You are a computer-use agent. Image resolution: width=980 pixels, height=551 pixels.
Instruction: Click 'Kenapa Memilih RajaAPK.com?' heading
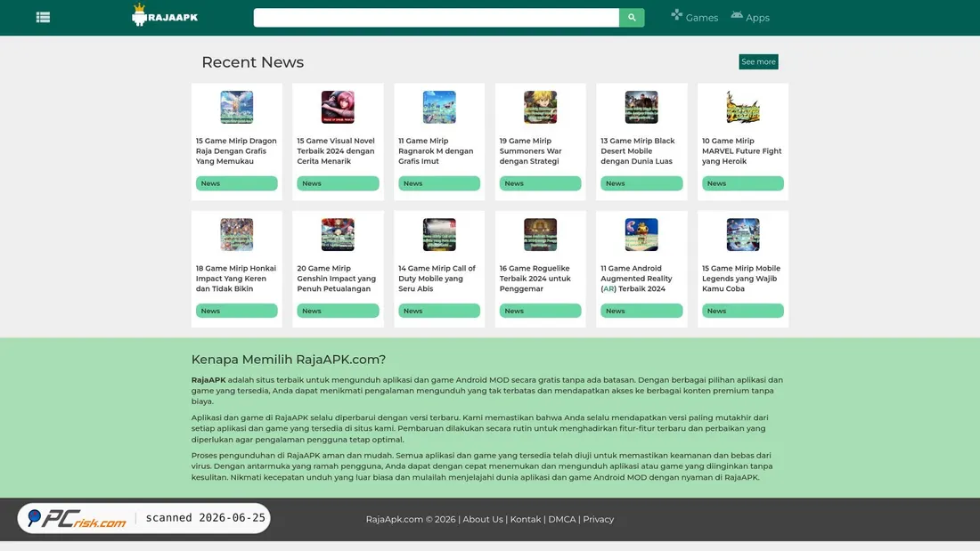click(x=288, y=360)
